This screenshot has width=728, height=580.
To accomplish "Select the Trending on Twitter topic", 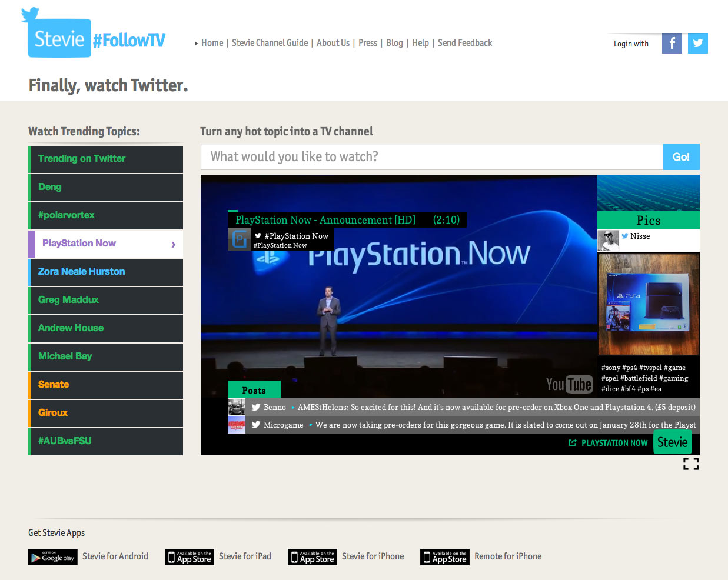I will pos(106,159).
